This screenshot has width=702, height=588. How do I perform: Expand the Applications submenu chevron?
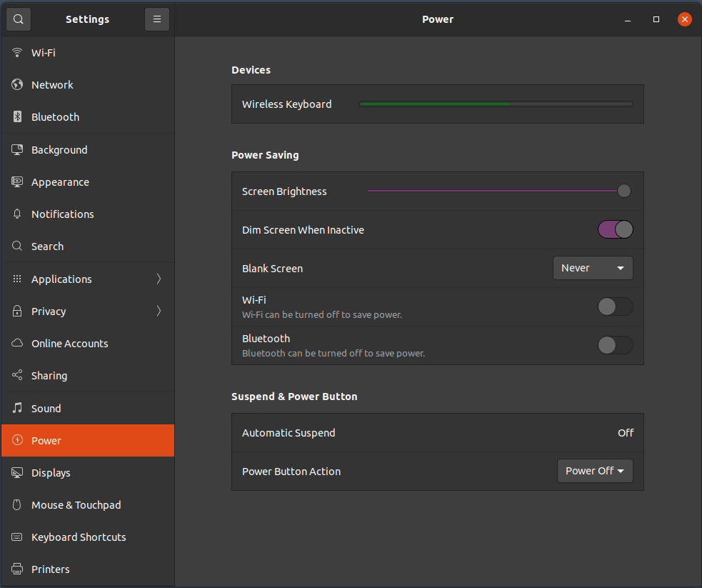[159, 279]
